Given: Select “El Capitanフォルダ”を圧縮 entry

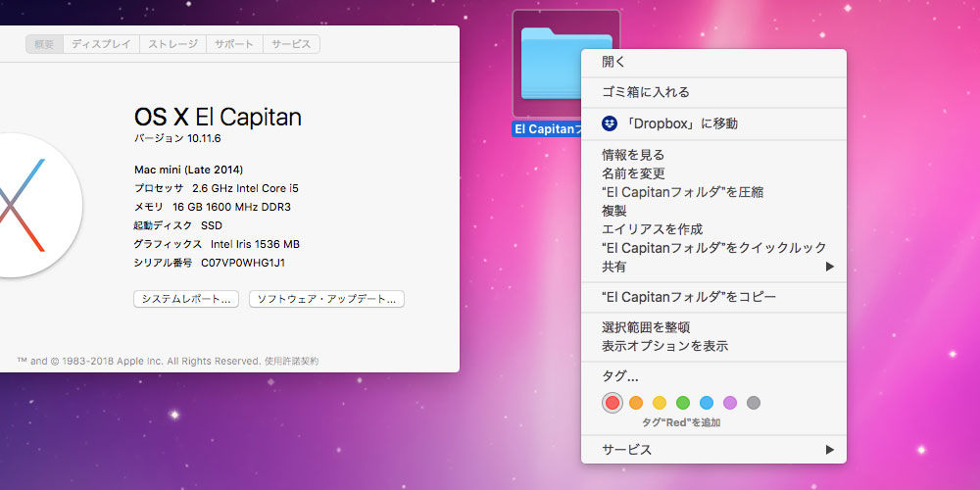Looking at the screenshot, I should pyautogui.click(x=713, y=192).
